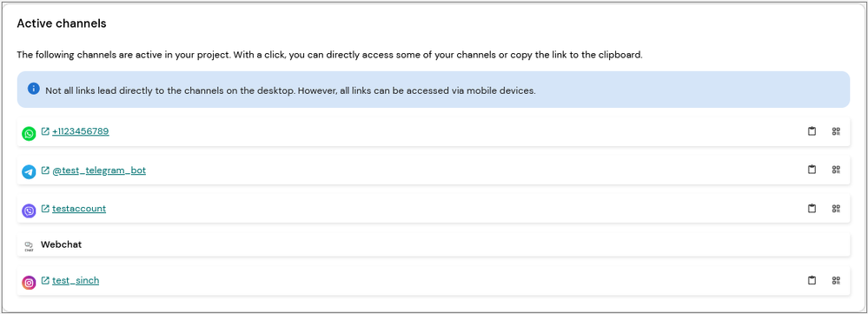Copy the Instagram test_sinch link to clipboard

pos(812,280)
